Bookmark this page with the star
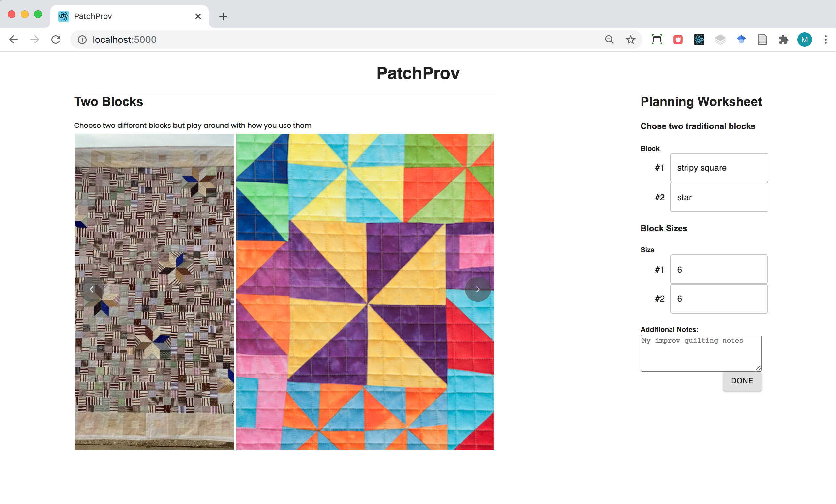836x504 pixels. tap(630, 40)
